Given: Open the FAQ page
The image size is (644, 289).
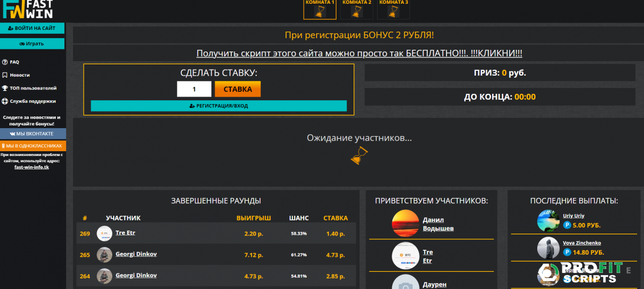Looking at the screenshot, I should coord(14,62).
